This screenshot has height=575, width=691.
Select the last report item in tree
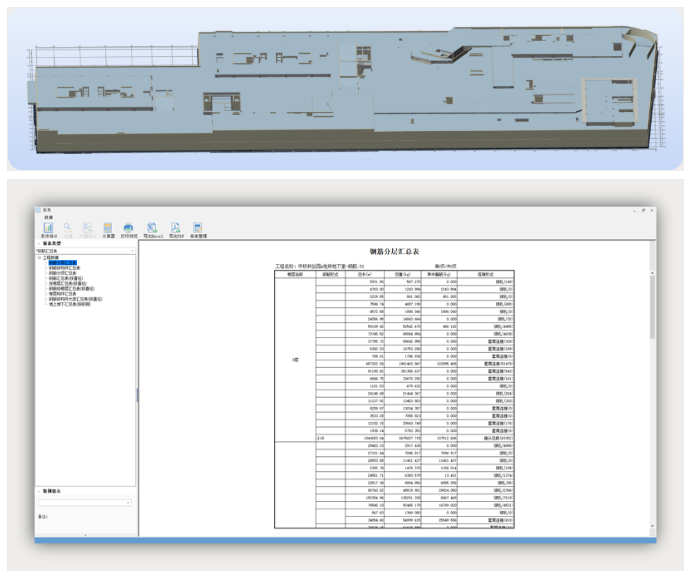pyautogui.click(x=69, y=304)
